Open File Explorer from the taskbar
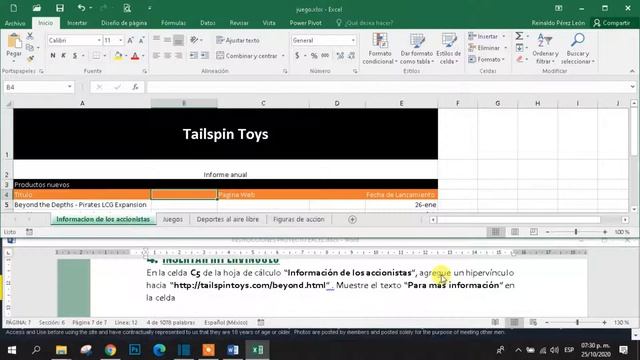 tap(61, 350)
